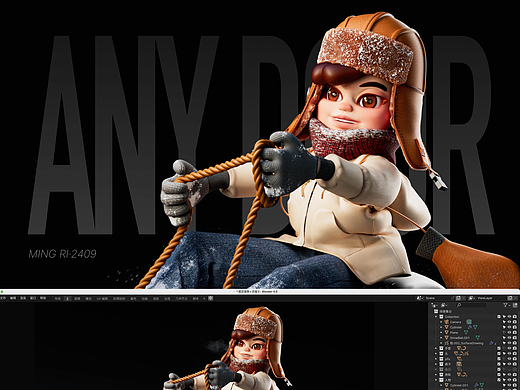Switch to the 几何节点 workspace tab

[181, 298]
